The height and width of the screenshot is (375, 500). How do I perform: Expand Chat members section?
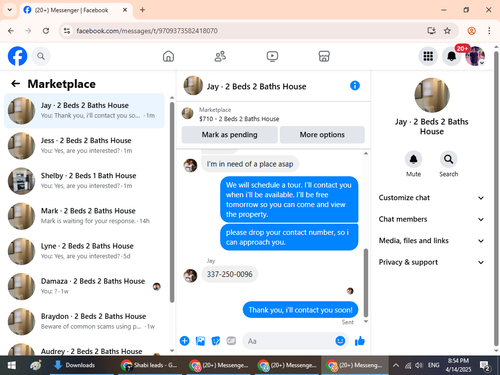pyautogui.click(x=431, y=219)
